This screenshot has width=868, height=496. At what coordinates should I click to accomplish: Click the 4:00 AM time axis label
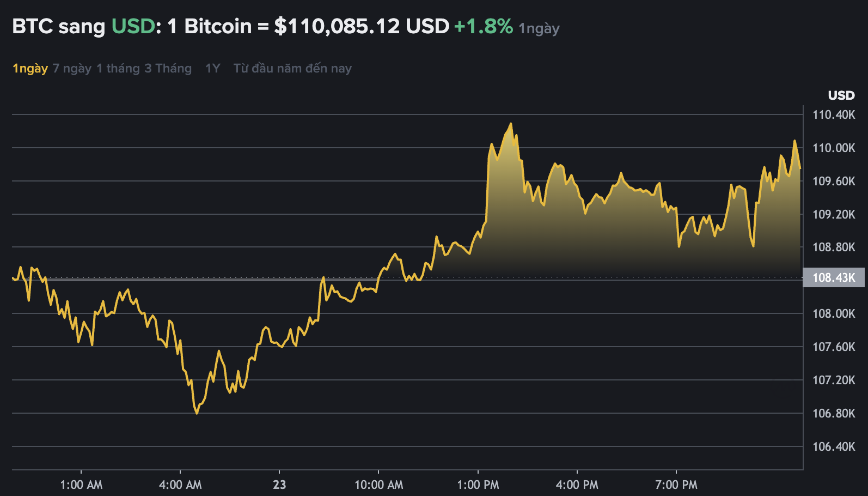(180, 485)
